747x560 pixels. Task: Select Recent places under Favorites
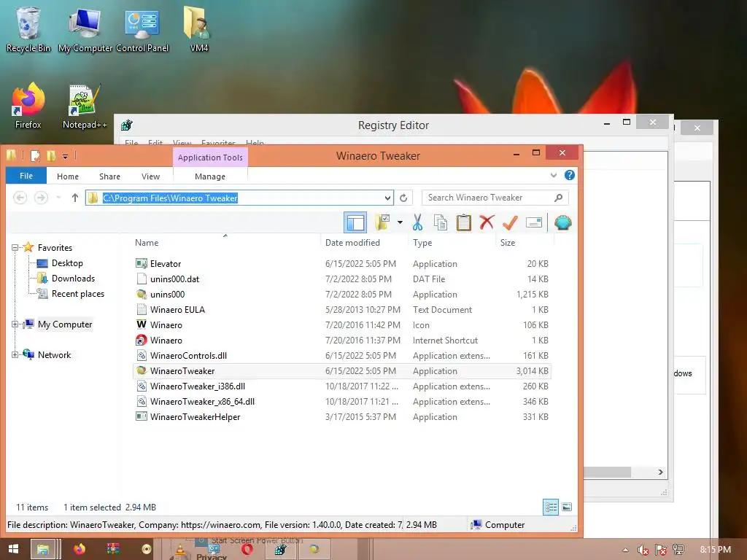pos(77,294)
